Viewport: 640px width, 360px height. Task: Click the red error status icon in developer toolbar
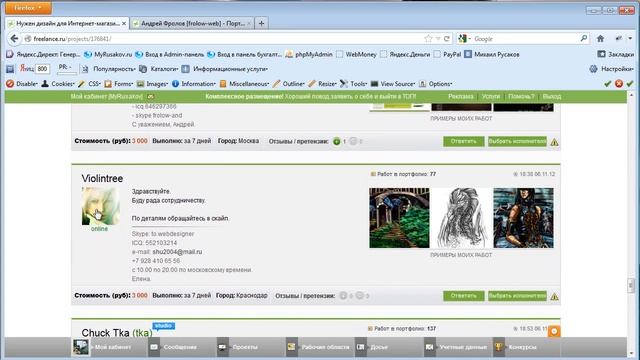coord(619,84)
